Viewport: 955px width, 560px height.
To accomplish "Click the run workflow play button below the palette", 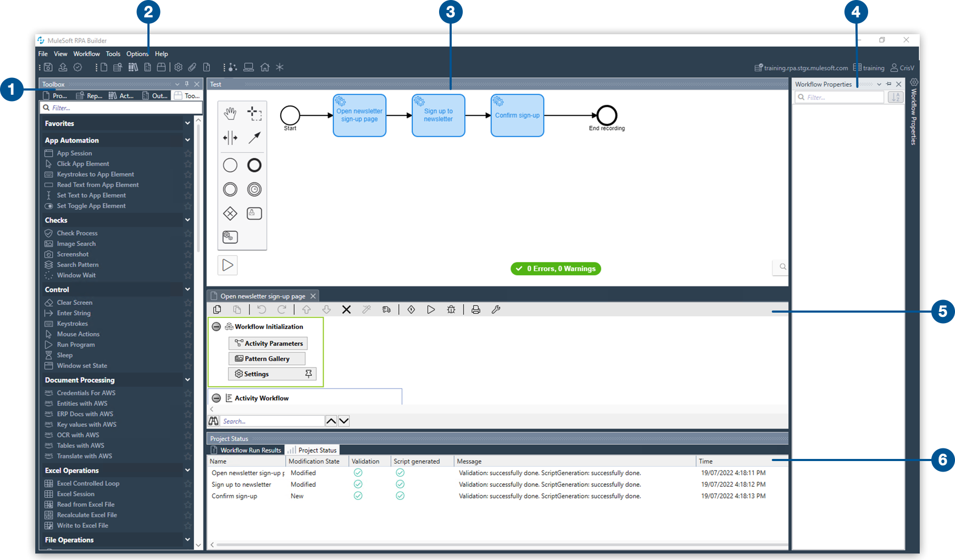I will point(228,265).
